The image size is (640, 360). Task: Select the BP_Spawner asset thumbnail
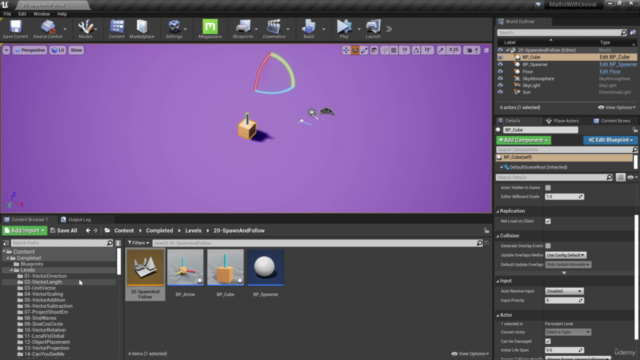(266, 268)
